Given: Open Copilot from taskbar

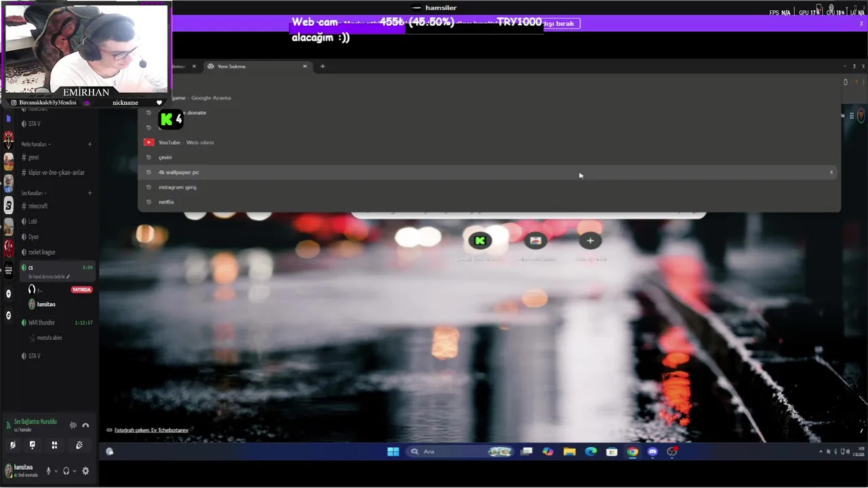Looking at the screenshot, I should pos(548,451).
